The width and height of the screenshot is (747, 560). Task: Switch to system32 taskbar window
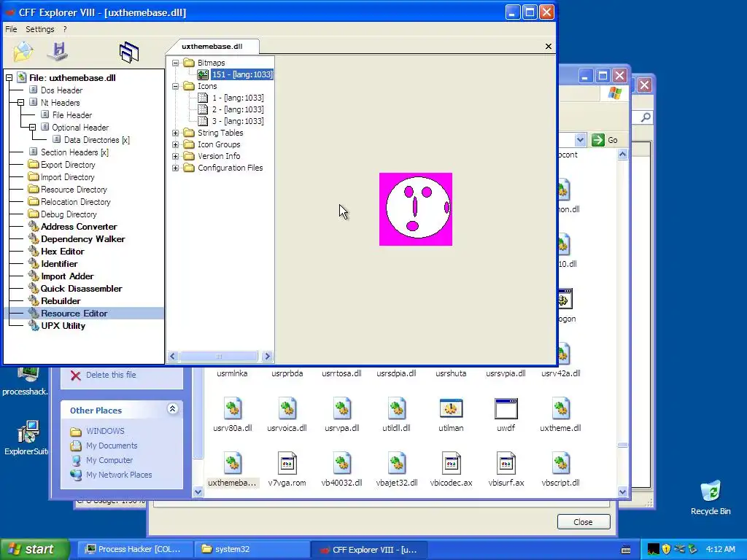point(252,549)
